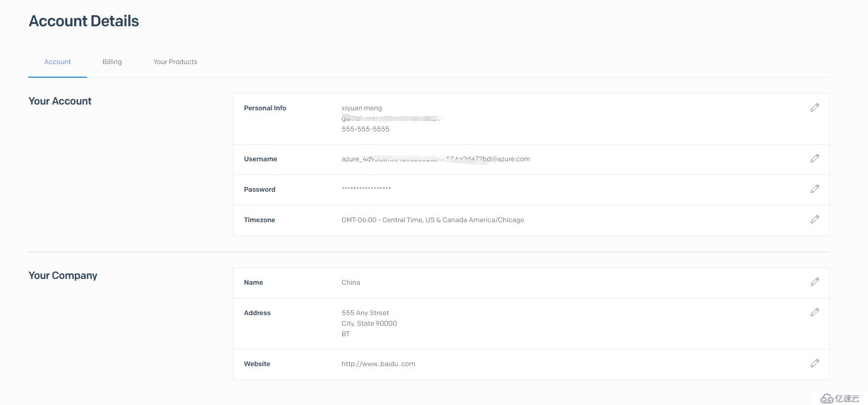
Task: Click the azure.com username value
Action: tap(436, 159)
